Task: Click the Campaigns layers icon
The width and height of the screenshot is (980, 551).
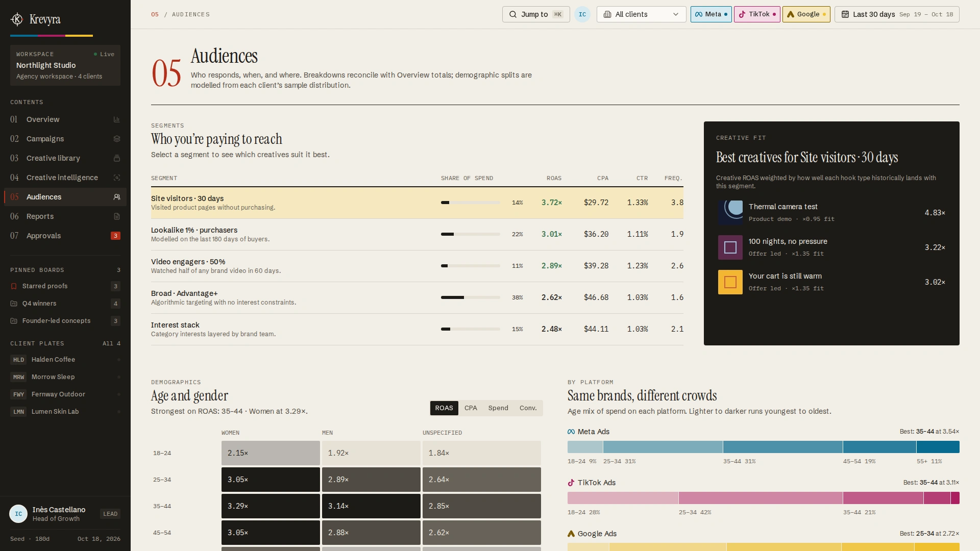Action: tap(116, 139)
